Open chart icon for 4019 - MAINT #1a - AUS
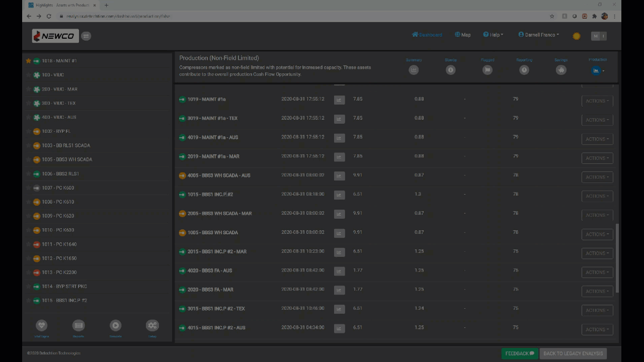Image resolution: width=644 pixels, height=362 pixels. 340,138
